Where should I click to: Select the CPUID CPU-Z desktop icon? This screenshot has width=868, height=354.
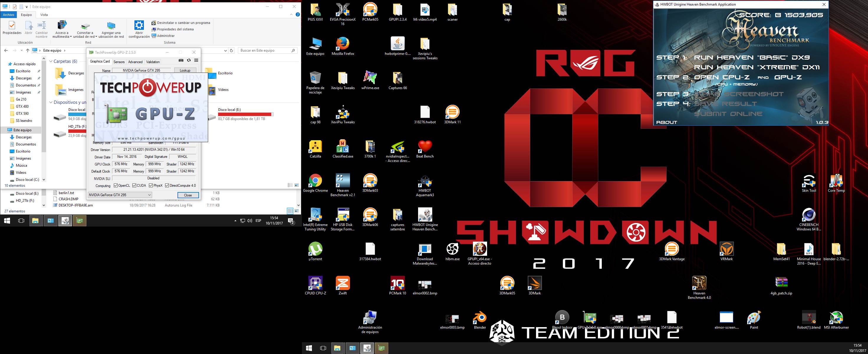[315, 286]
